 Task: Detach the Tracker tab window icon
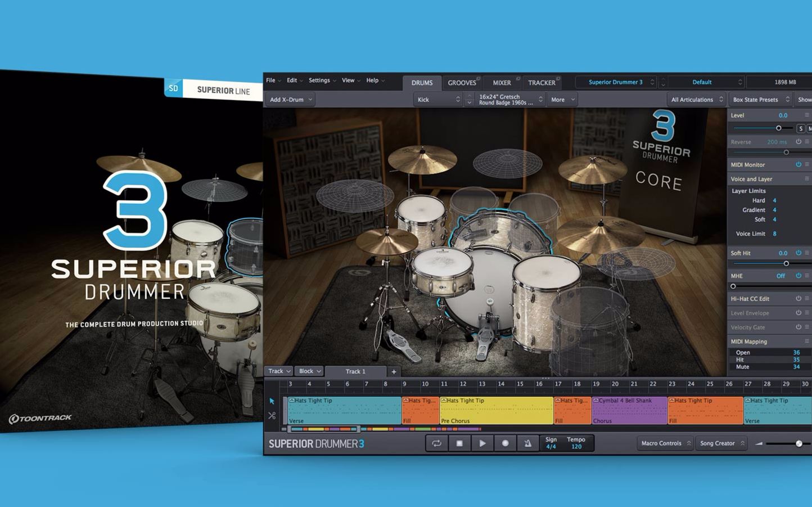[x=560, y=78]
